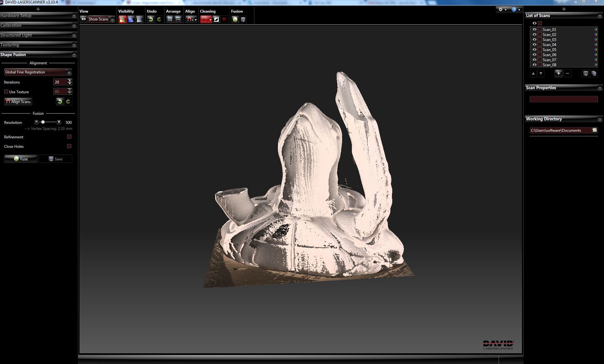Image resolution: width=604 pixels, height=364 pixels.
Task: Click the Redo icon in the toolbar
Action: [159, 19]
